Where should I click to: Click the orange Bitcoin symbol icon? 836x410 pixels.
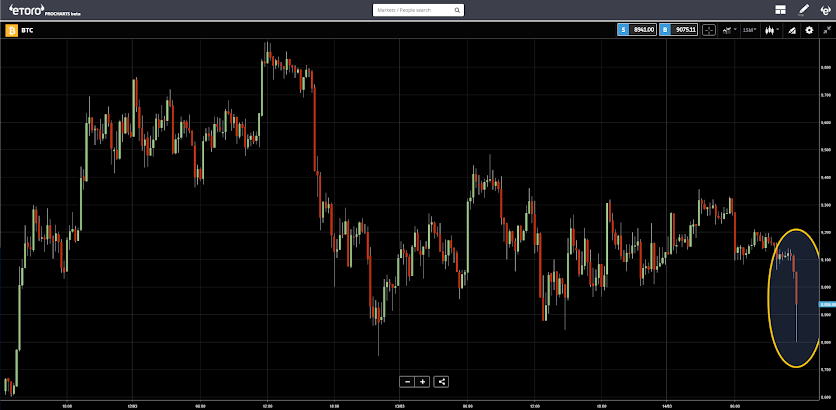(12, 30)
